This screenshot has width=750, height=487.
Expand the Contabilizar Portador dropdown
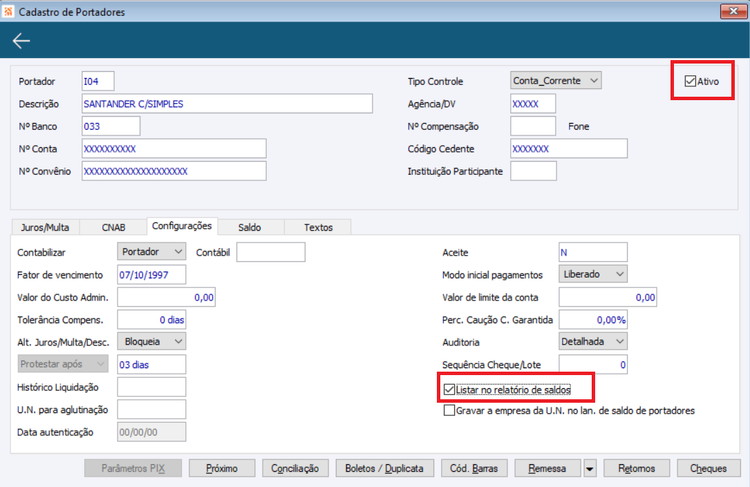click(152, 252)
